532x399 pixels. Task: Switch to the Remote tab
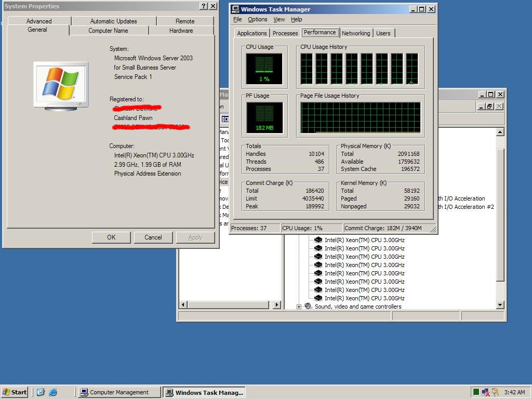pos(185,21)
